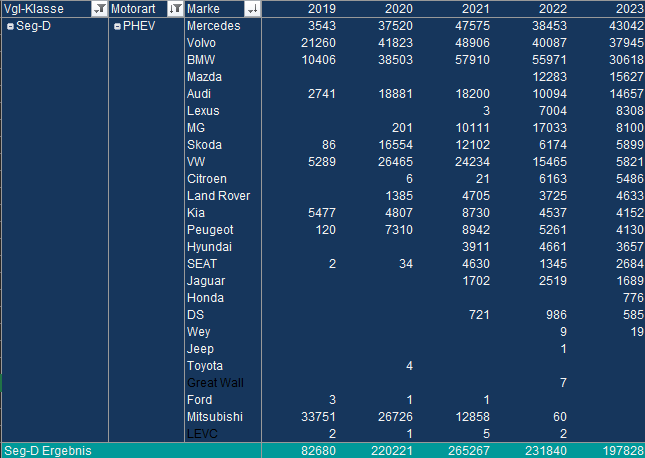Click Audi 2020 value 18881
This screenshot has width=645, height=458.
click(x=395, y=94)
